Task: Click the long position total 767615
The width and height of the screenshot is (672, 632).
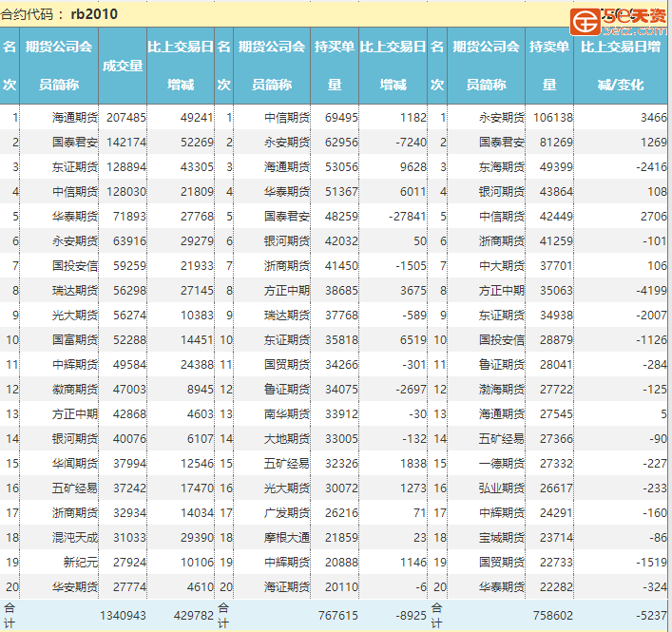Action: tap(335, 616)
